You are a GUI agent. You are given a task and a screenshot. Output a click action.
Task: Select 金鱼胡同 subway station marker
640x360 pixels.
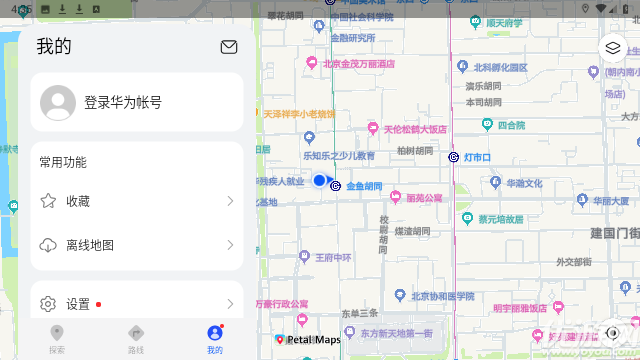point(336,186)
